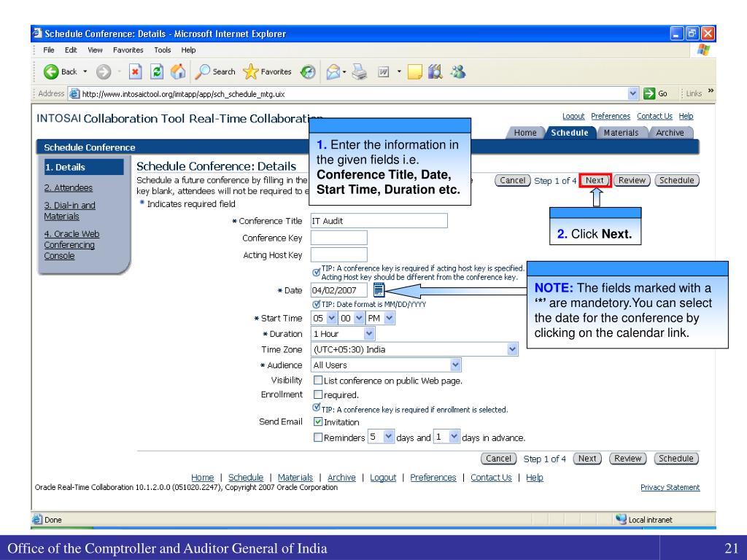747x560 pixels.
Task: Open the Help menu in menu bar
Action: [x=188, y=50]
